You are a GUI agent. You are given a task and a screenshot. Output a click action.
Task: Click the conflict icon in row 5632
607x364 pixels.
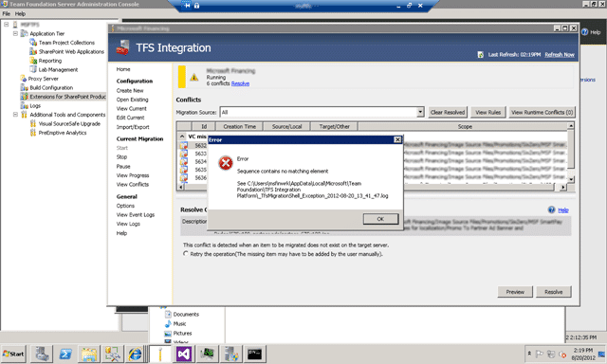183,145
